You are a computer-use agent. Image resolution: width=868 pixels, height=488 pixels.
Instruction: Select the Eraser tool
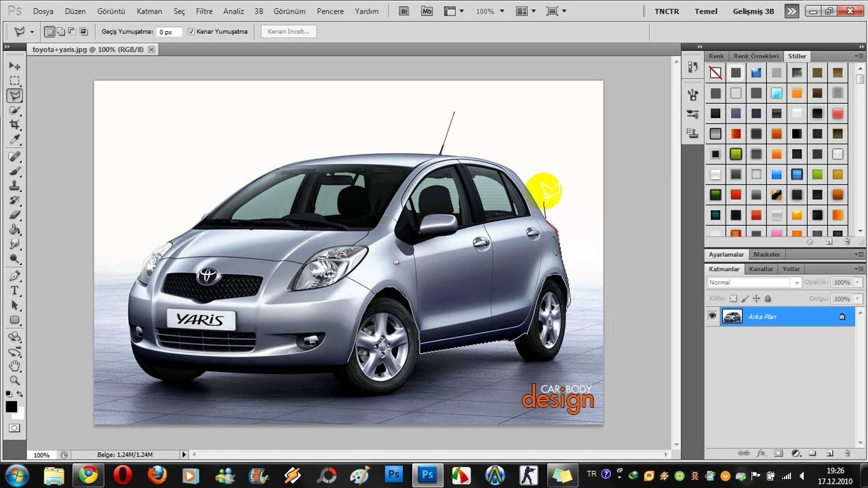(x=14, y=215)
